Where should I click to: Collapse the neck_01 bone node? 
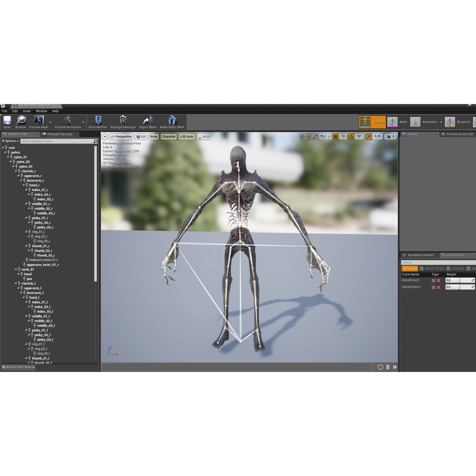tap(16, 269)
